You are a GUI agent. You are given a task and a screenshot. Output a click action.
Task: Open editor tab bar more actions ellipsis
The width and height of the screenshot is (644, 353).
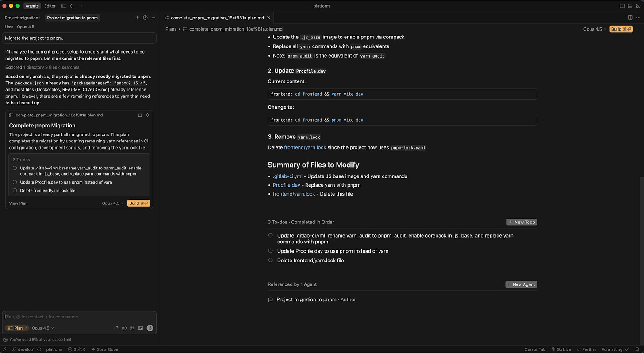(639, 18)
